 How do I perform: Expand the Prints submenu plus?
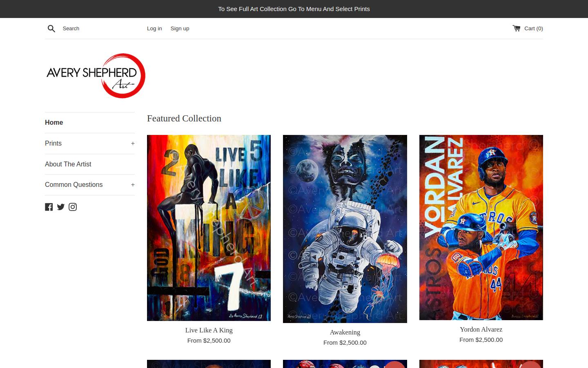click(x=133, y=144)
